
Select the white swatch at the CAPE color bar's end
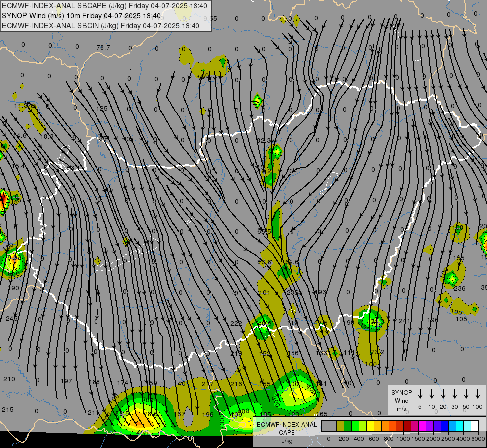click(474, 426)
